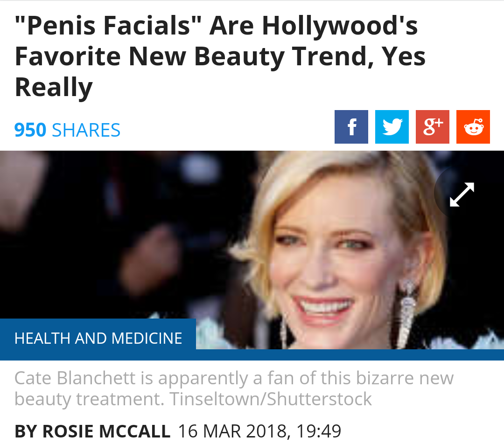Click the word Really in the headline

[54, 87]
